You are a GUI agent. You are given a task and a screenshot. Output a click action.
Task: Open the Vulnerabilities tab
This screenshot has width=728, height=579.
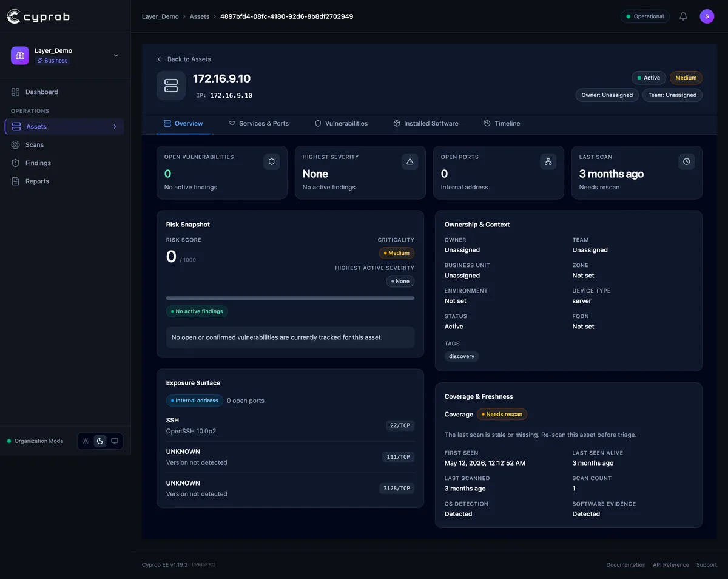click(x=341, y=123)
